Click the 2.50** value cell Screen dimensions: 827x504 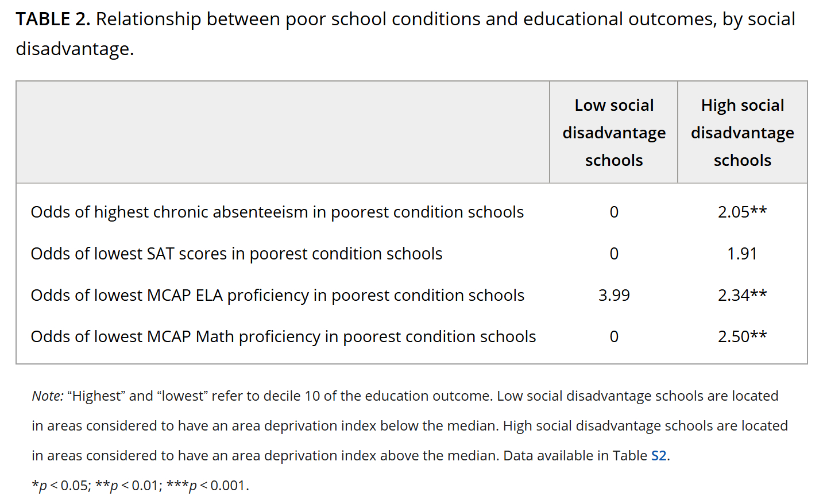[x=742, y=337]
